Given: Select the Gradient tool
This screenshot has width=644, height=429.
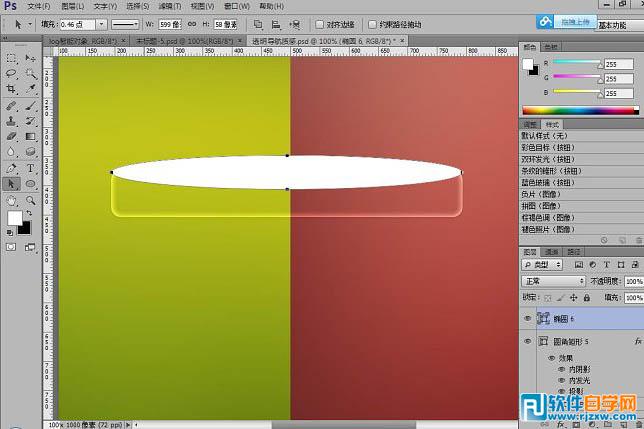Looking at the screenshot, I should tap(30, 136).
